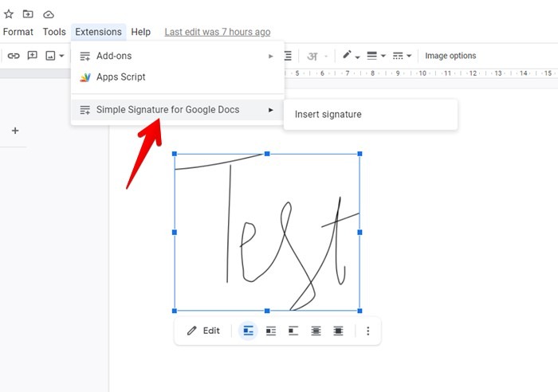Viewport: 558px width, 392px height.
Task: Expand the Add-ons submenu arrow
Action: coord(270,56)
